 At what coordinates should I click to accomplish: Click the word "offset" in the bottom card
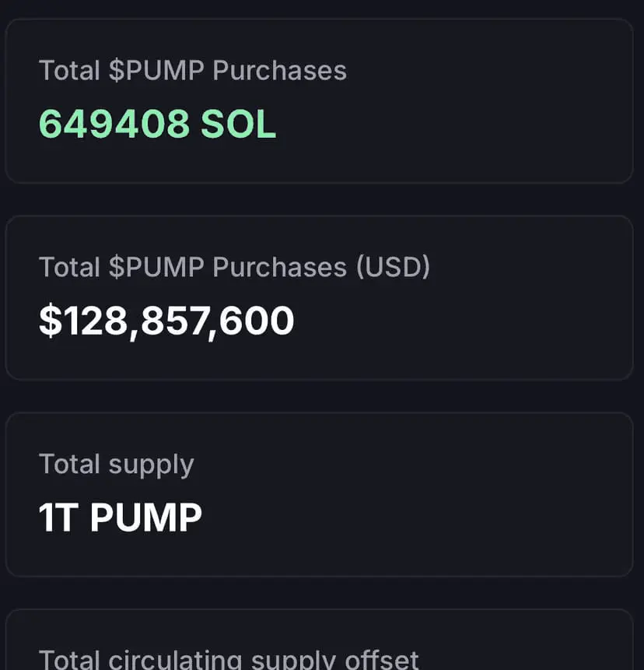pyautogui.click(x=382, y=659)
